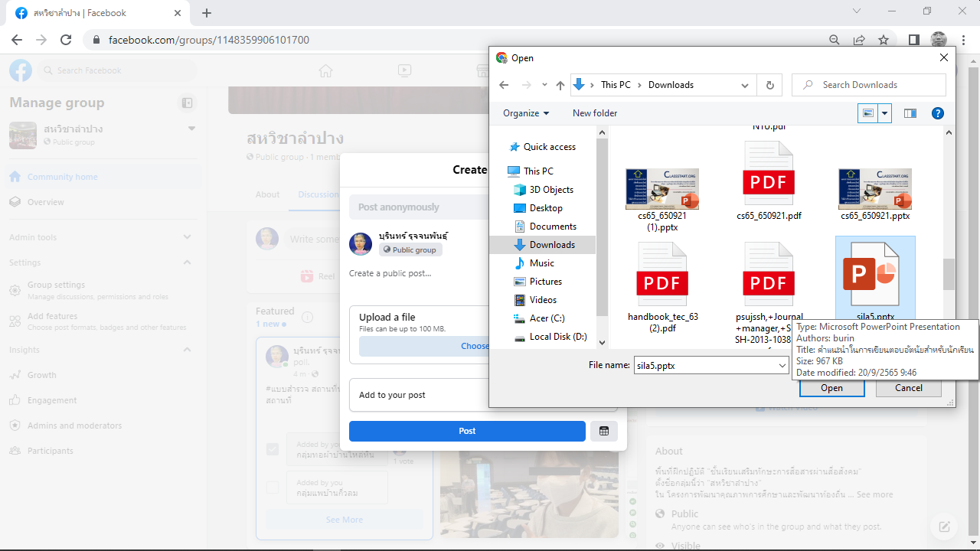The image size is (980, 551).
Task: Open a new Chrome tab
Action: (207, 13)
